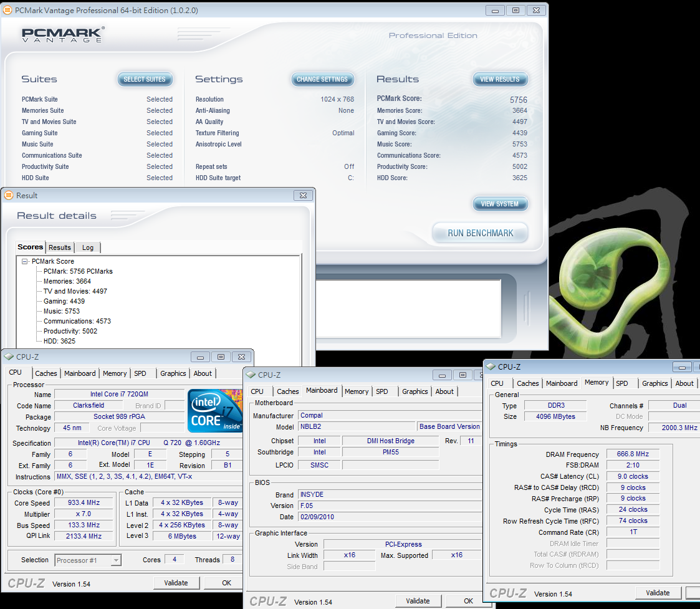Click VIEW RESULTS button
The image size is (700, 609).
pos(500,79)
